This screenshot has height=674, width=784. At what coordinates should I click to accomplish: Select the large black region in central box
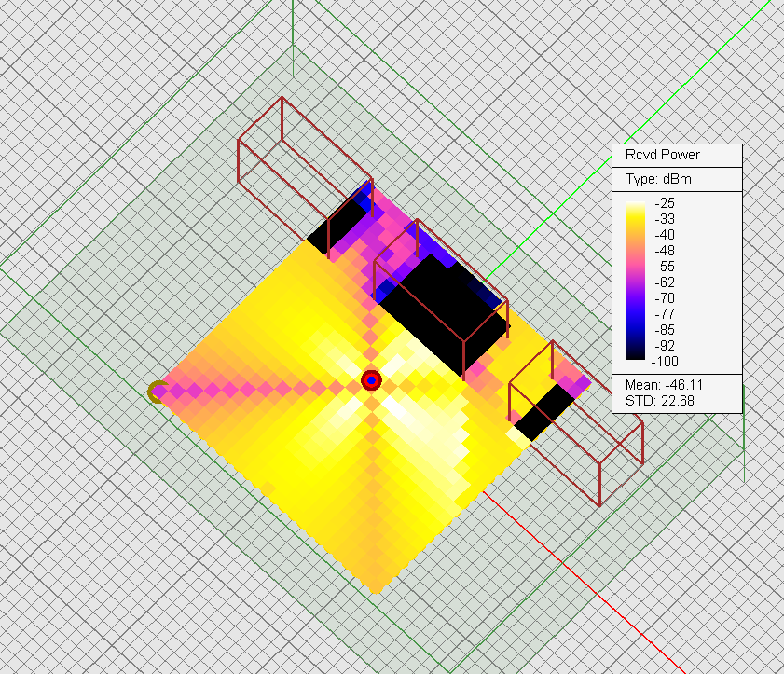coord(438,309)
